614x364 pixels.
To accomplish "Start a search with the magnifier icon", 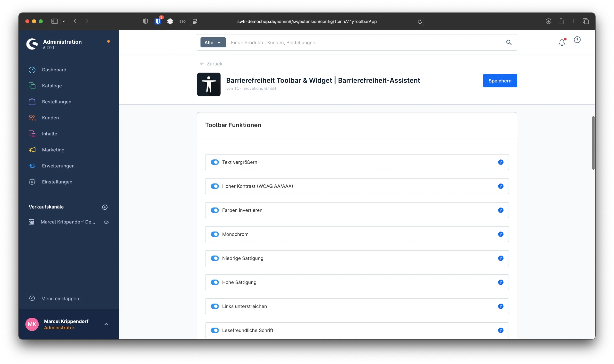I will [x=509, y=42].
